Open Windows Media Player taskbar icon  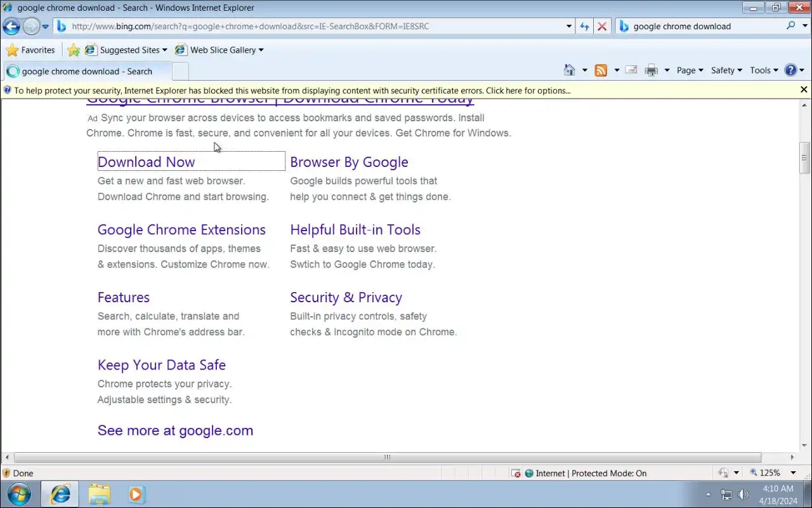click(136, 494)
